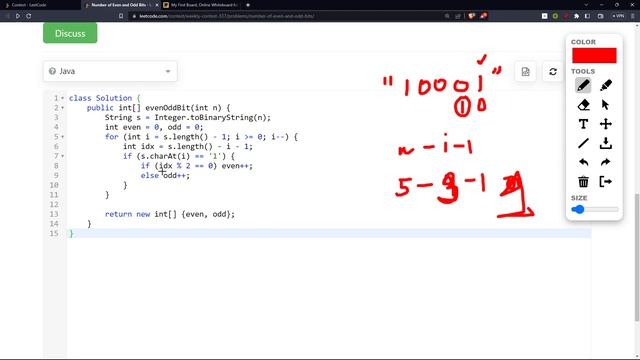Select the move cross-arrows tool
The image size is (640, 360).
pos(606,124)
